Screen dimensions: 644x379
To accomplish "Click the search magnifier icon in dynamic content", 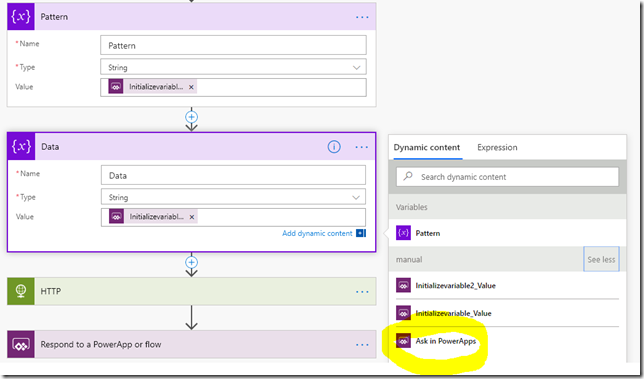I will click(x=407, y=177).
